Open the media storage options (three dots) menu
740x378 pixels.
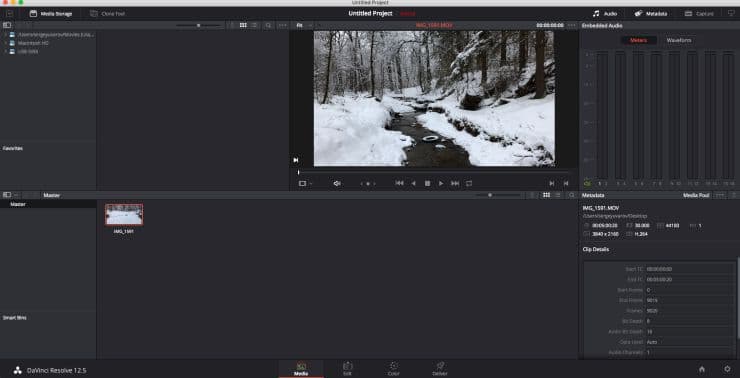pyautogui.click(x=282, y=25)
